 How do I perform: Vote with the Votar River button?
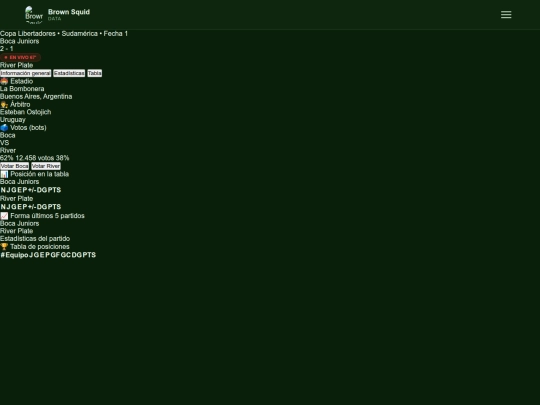point(46,166)
